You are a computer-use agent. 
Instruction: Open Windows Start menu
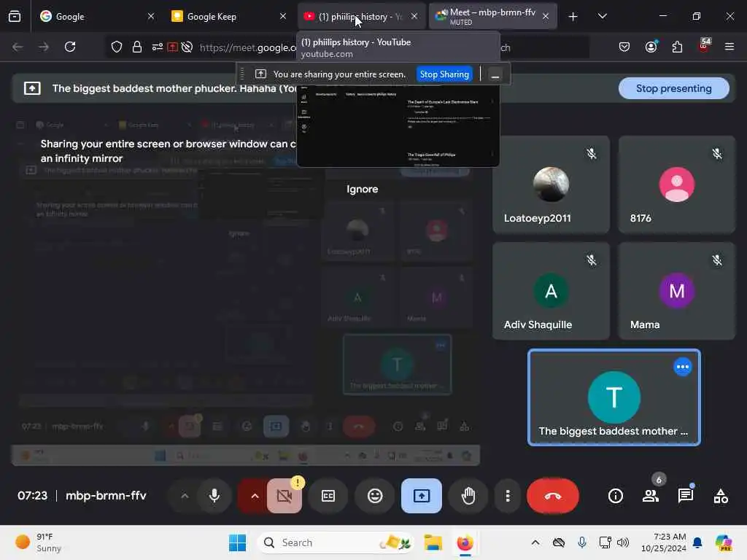tap(237, 542)
